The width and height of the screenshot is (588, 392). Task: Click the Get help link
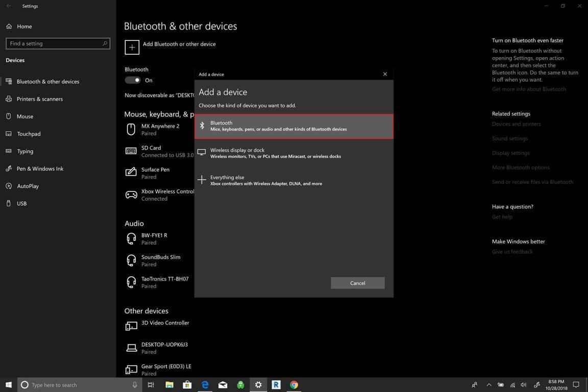coord(502,217)
